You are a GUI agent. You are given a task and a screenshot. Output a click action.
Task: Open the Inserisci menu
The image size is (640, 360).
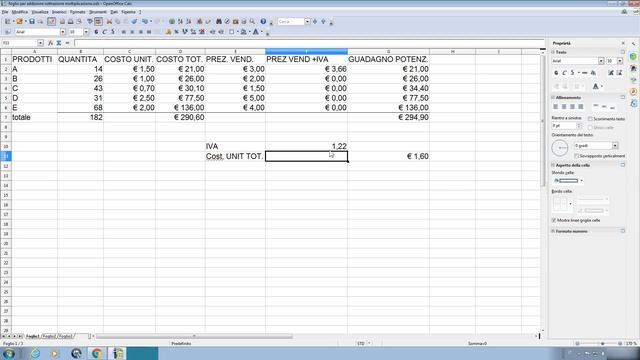[59, 12]
